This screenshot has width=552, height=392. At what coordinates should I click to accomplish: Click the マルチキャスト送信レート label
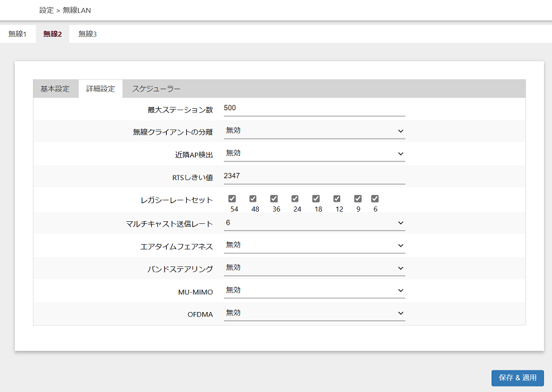(169, 224)
